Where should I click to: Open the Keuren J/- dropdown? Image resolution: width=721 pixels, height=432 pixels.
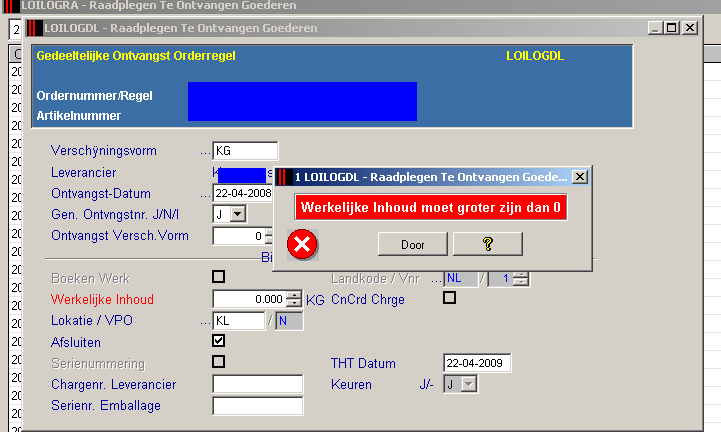469,384
